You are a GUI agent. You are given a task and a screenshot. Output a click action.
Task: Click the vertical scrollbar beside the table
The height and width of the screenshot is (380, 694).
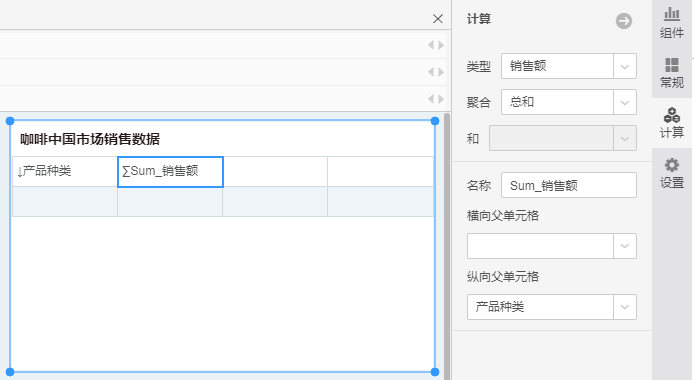(x=447, y=246)
